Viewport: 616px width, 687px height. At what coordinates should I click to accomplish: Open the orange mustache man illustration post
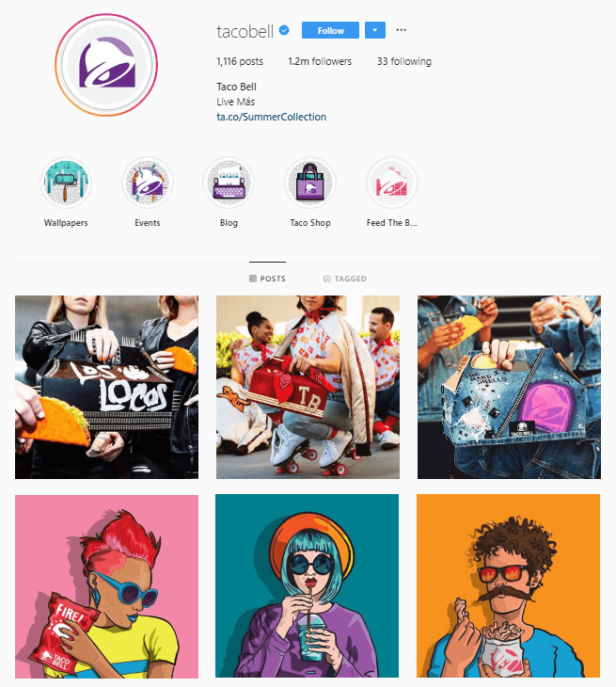[508, 585]
